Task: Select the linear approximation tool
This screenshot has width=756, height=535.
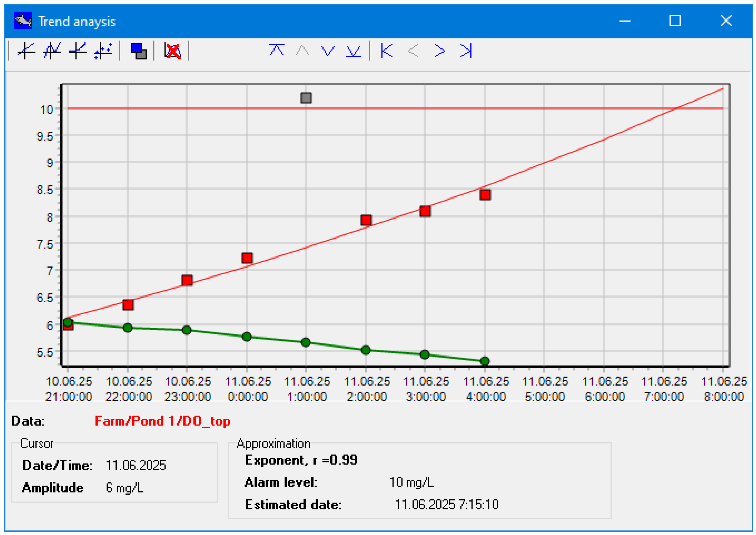Action: pyautogui.click(x=26, y=51)
